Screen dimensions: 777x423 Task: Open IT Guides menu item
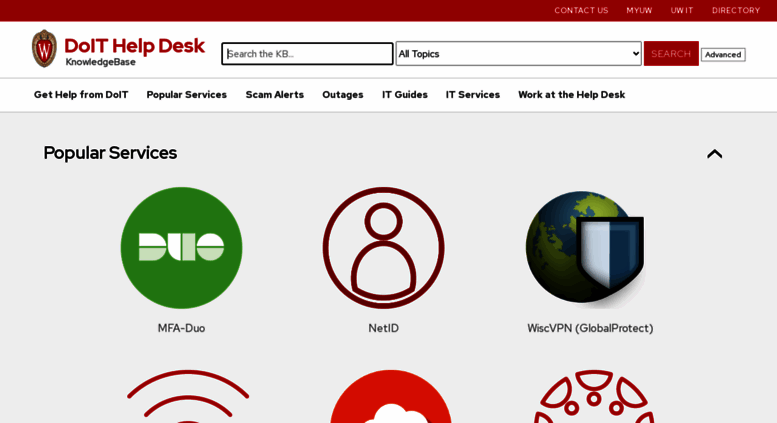pos(404,95)
